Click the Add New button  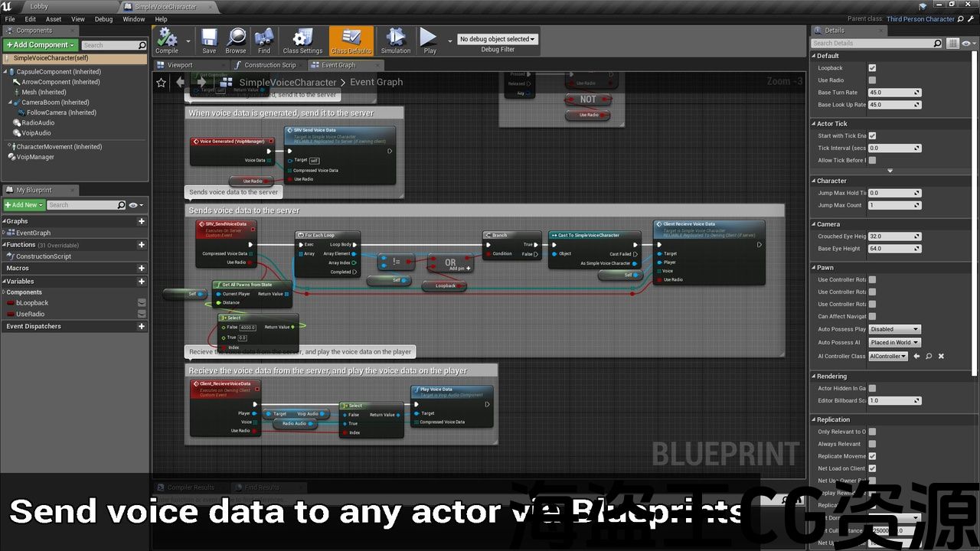pyautogui.click(x=24, y=205)
